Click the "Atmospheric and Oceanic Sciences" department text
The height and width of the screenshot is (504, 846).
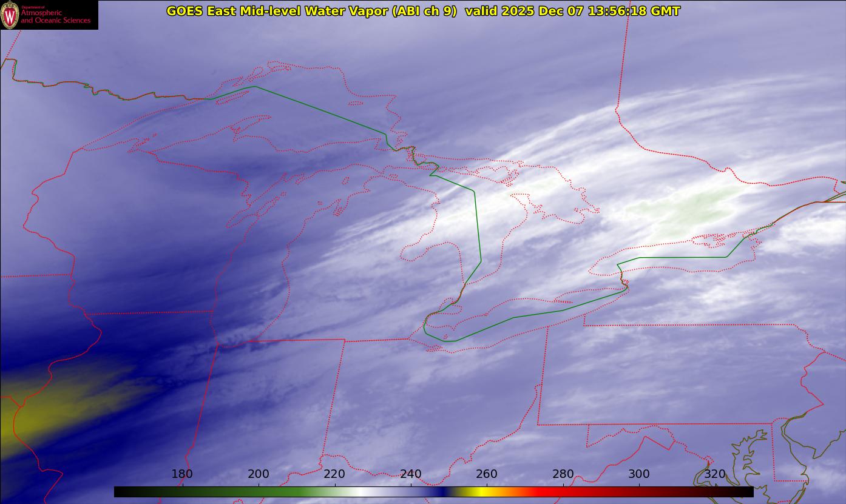point(56,16)
